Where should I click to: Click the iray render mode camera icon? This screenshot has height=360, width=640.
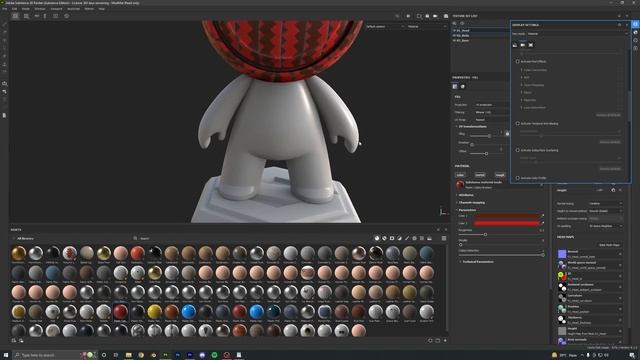click(446, 16)
